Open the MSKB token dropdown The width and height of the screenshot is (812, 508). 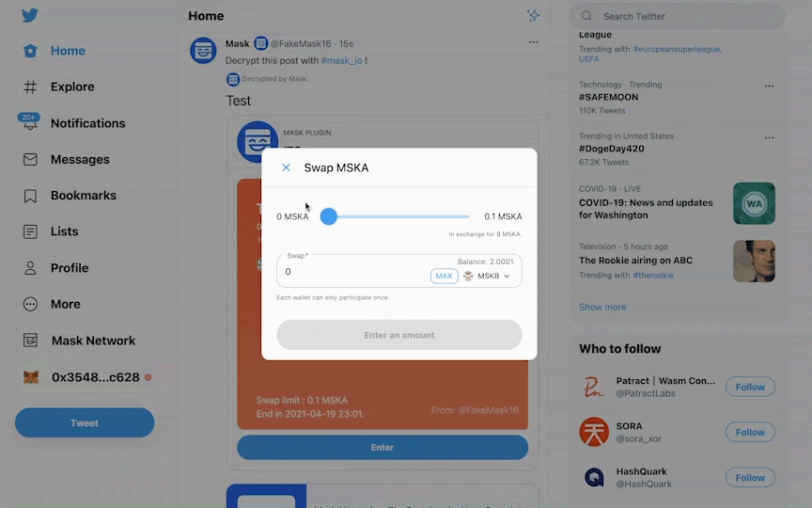point(487,276)
